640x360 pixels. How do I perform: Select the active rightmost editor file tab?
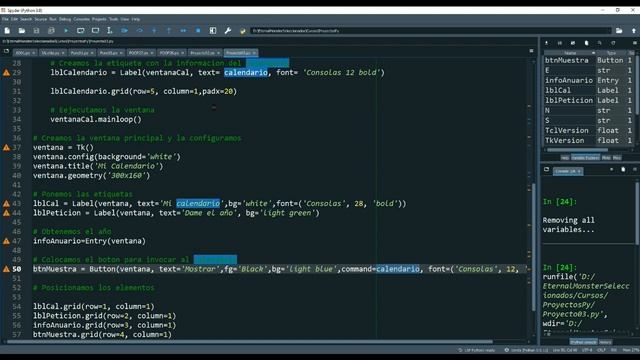(240, 53)
